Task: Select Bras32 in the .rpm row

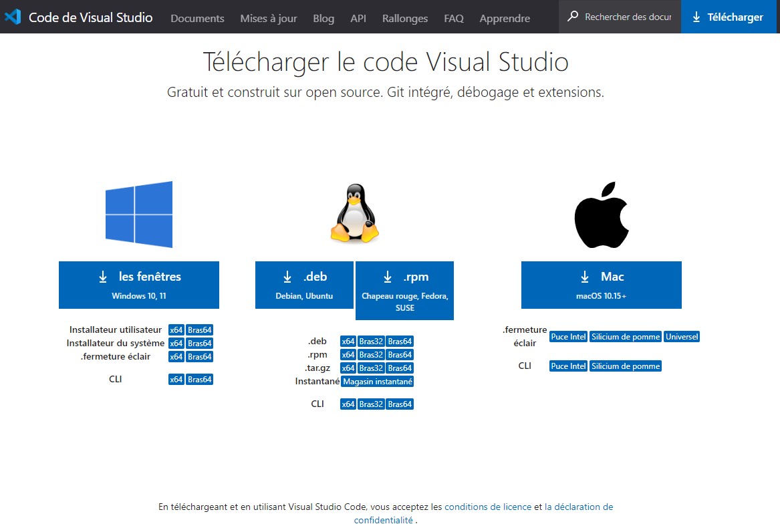Action: pos(371,354)
